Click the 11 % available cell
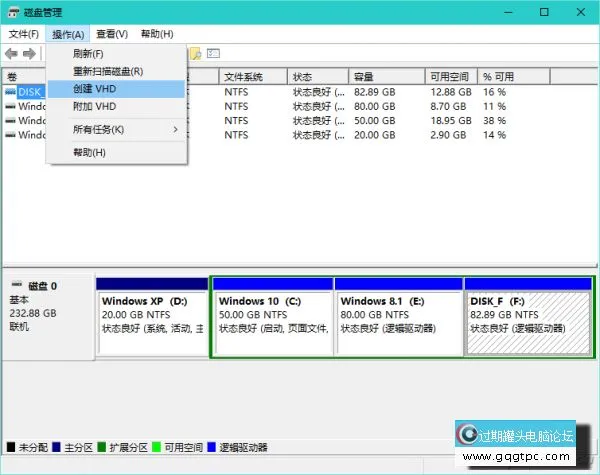Screen dimensions: 600x475 click(x=494, y=106)
